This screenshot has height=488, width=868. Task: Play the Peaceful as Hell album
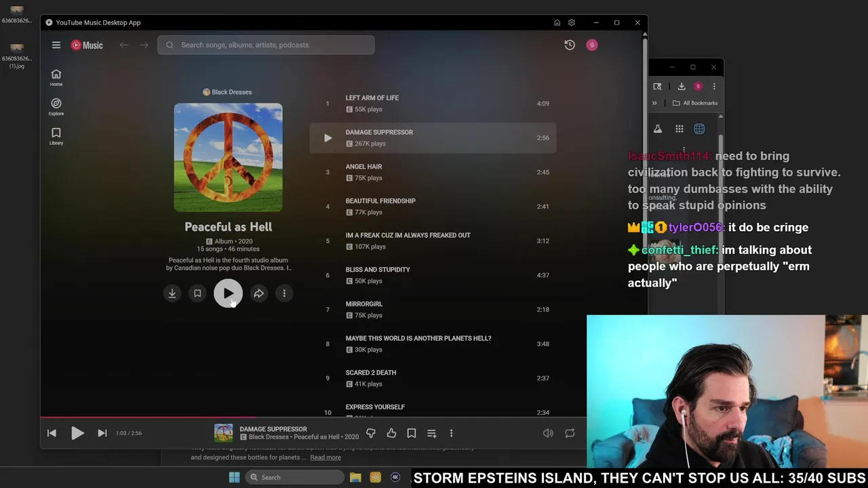(x=229, y=293)
